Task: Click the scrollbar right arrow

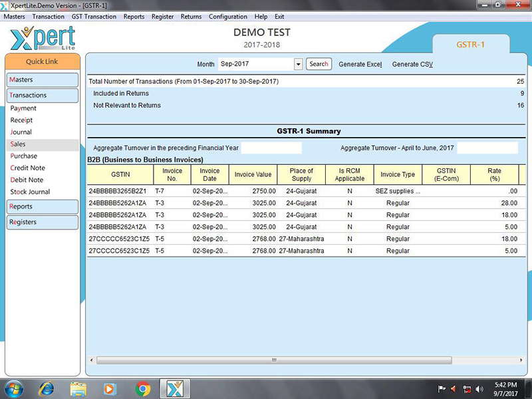Action: pos(521,360)
